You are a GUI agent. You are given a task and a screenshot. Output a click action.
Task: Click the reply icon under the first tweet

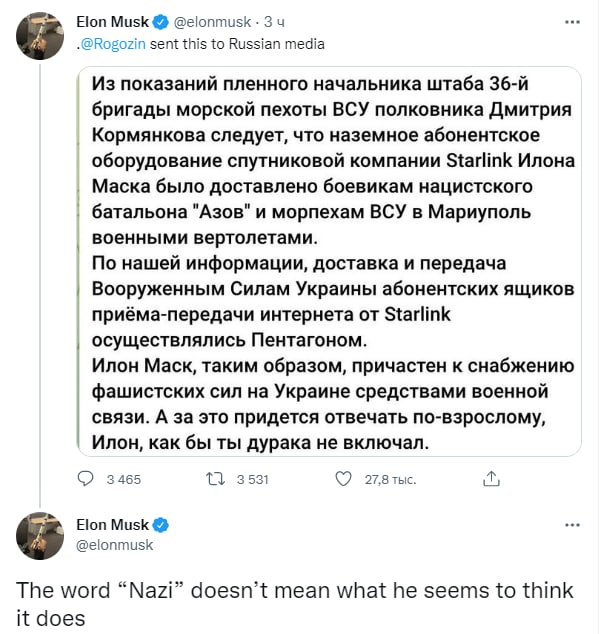[85, 479]
